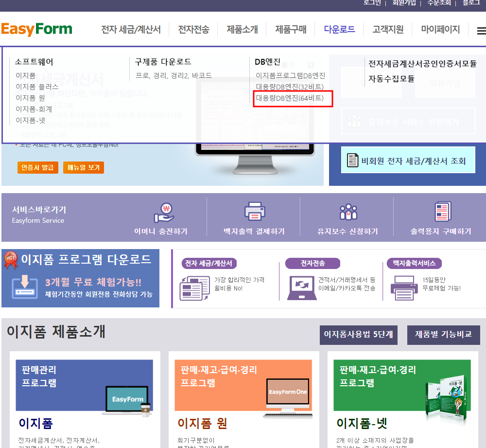Open the 고객지원 menu
This screenshot has height=448, width=486.
point(388,30)
